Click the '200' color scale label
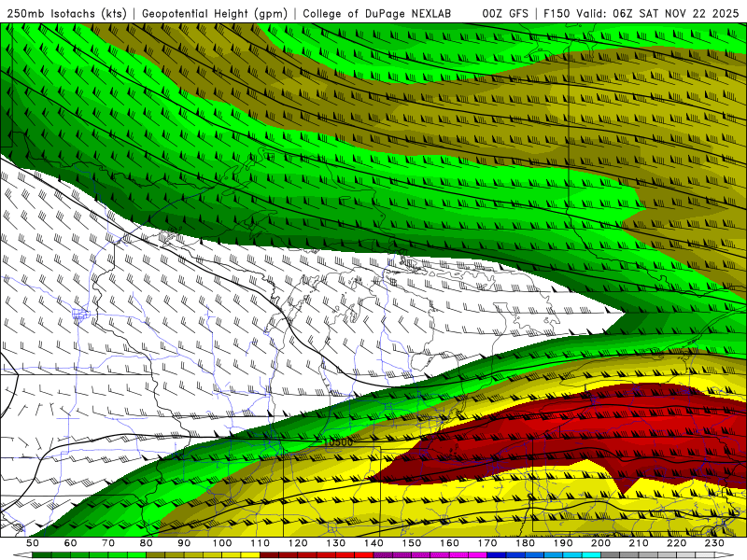Viewport: 747px width, 560px height. tap(600, 543)
